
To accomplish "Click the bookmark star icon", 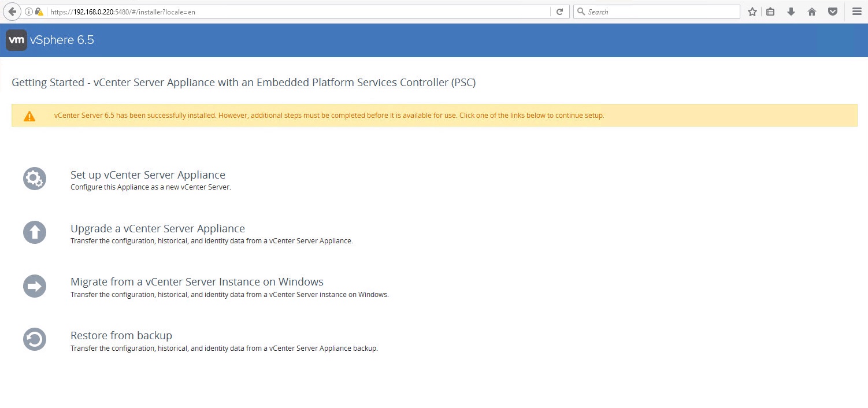I will tap(752, 12).
